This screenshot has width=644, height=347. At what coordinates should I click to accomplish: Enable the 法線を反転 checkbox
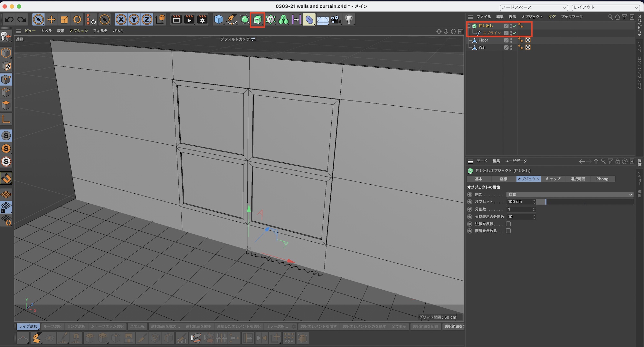tap(508, 224)
